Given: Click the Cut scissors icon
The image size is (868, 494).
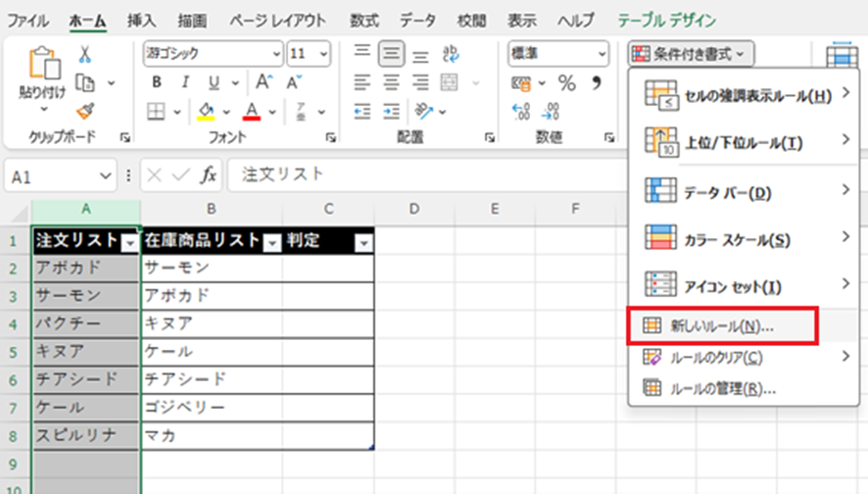Looking at the screenshot, I should [84, 55].
